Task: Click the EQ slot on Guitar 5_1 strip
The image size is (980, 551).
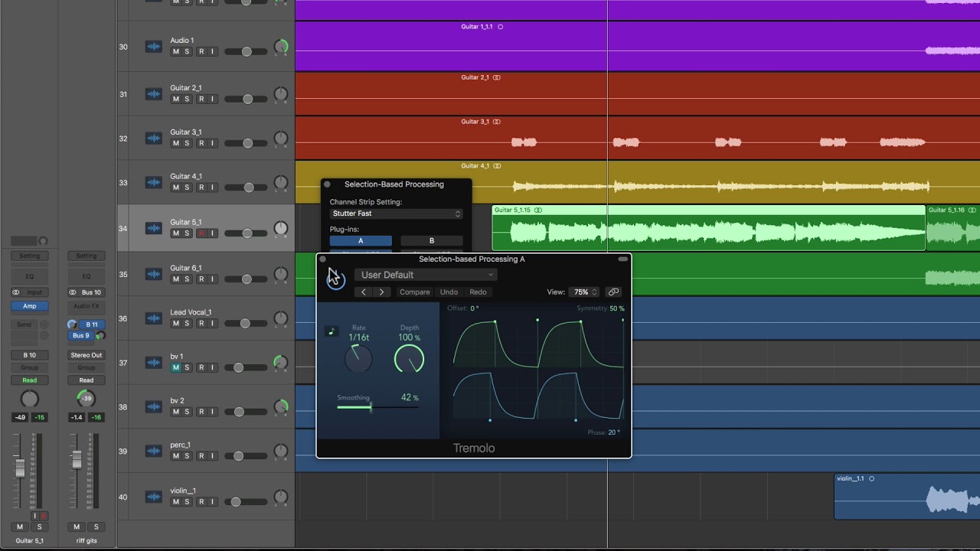Action: [x=29, y=276]
